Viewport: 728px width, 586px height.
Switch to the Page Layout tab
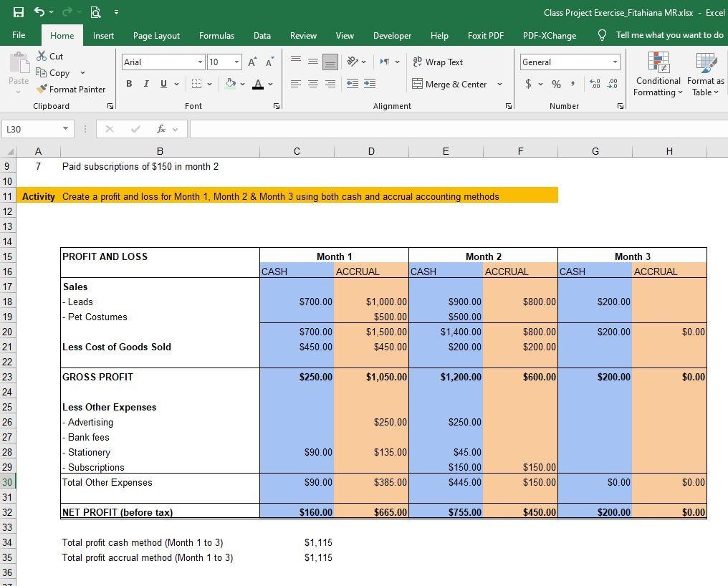[x=156, y=36]
